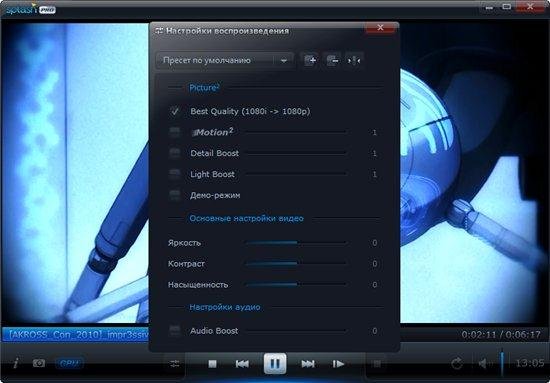This screenshot has height=383, width=550.
Task: Click the 0:02:11 / 0:06:17 time display
Action: tap(501, 335)
